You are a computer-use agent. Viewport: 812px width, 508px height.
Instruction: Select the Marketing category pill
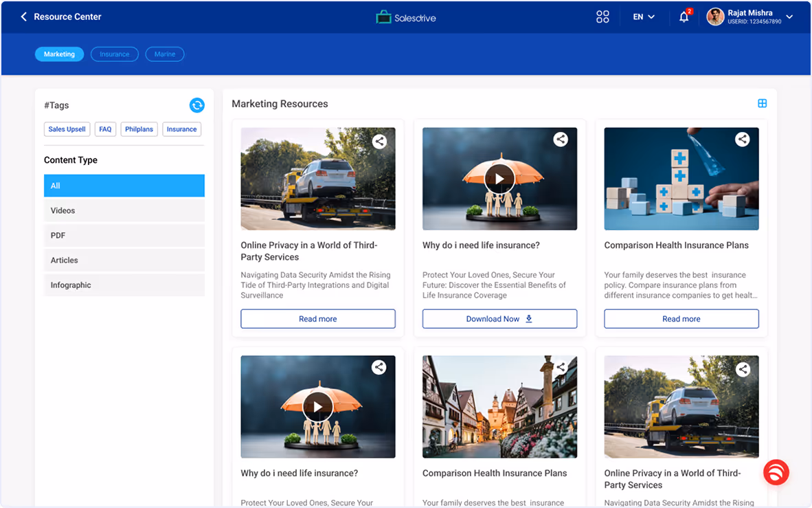click(60, 54)
